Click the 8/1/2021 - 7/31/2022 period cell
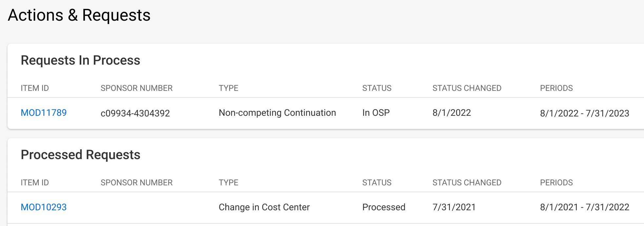The height and width of the screenshot is (226, 644). (x=584, y=207)
